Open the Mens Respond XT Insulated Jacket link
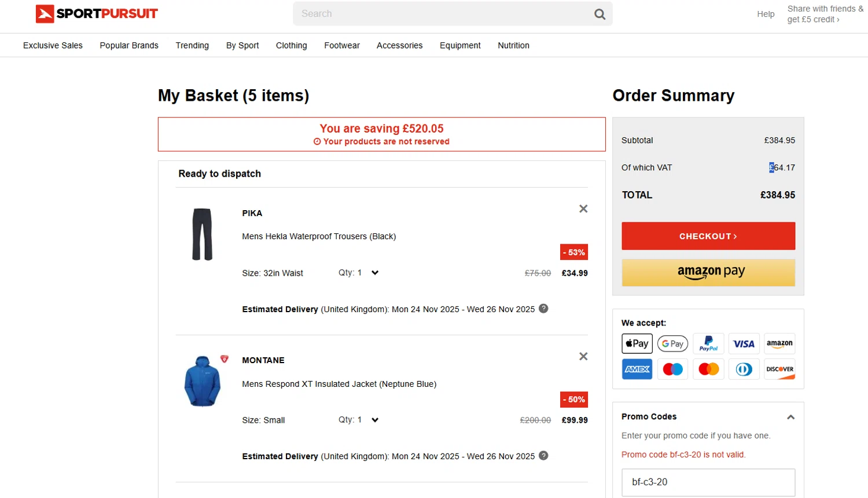The height and width of the screenshot is (498, 868). tap(339, 384)
